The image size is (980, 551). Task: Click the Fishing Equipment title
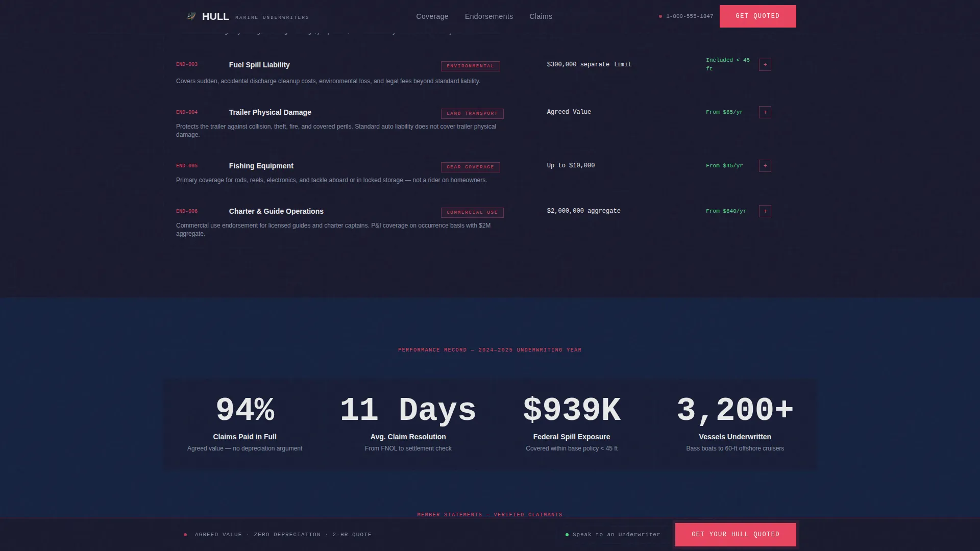click(x=261, y=166)
